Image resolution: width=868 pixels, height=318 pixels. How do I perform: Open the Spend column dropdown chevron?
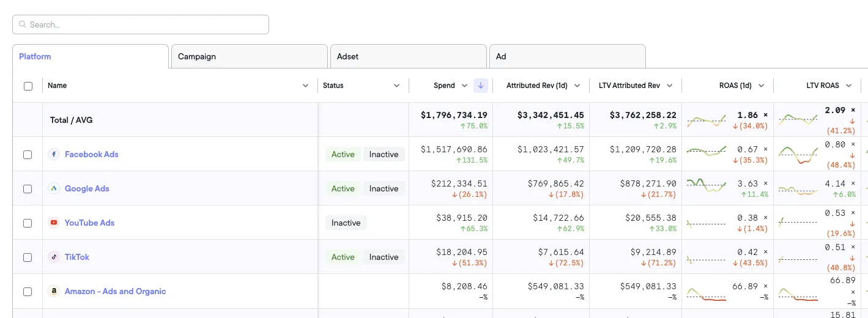coord(464,86)
